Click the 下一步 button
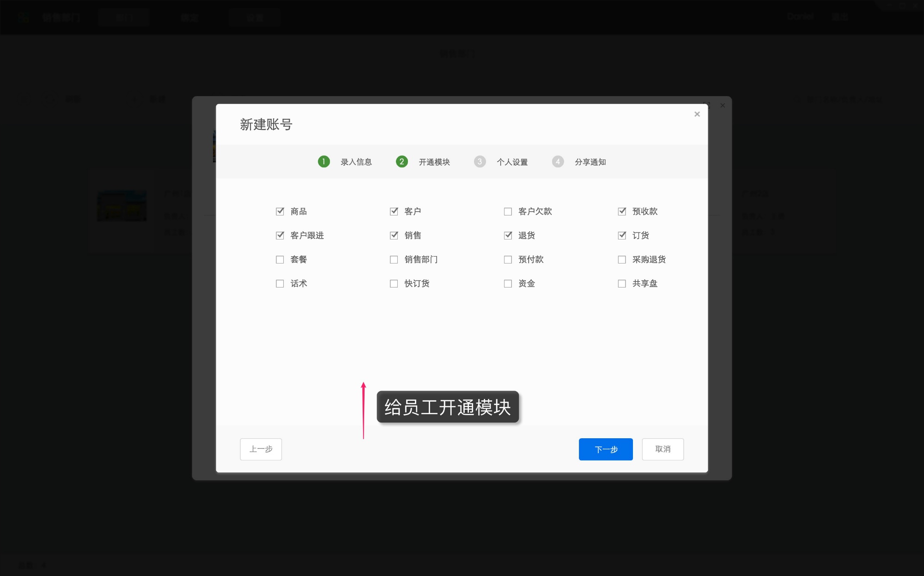Image resolution: width=924 pixels, height=576 pixels. 606,449
